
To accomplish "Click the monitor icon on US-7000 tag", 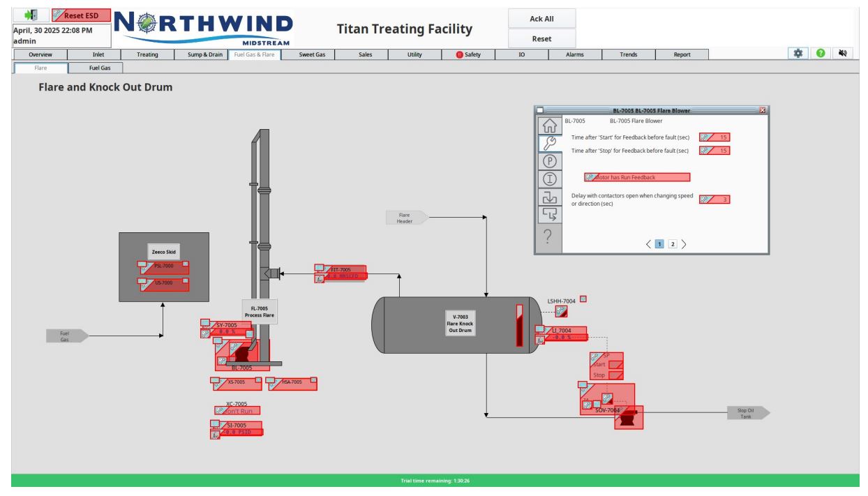I will tap(142, 280).
